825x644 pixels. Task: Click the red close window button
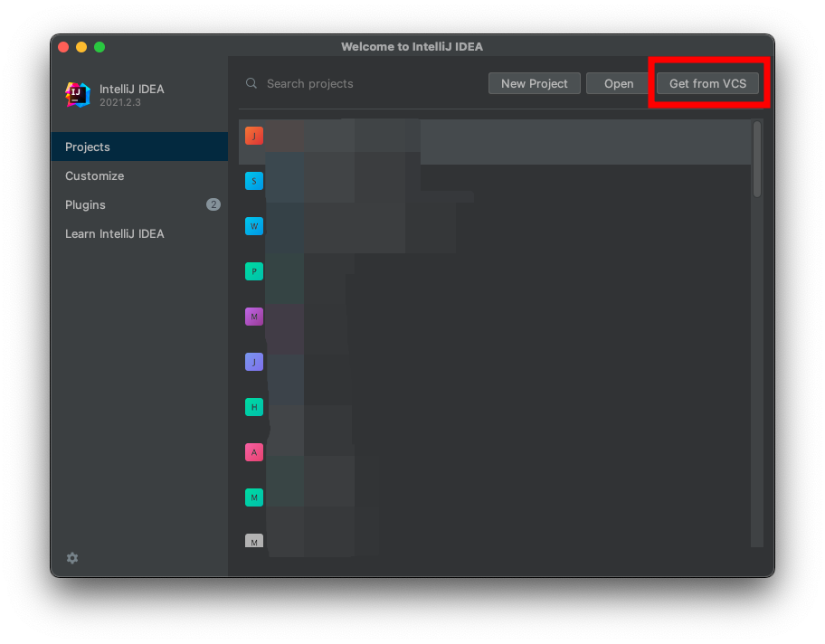point(63,47)
